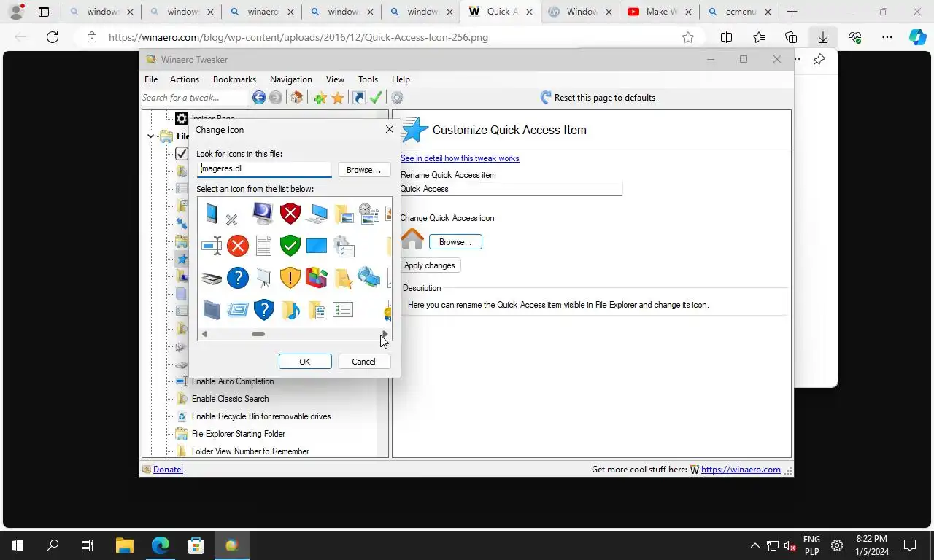
Task: Select the monitor with moon icon
Action: tap(263, 214)
